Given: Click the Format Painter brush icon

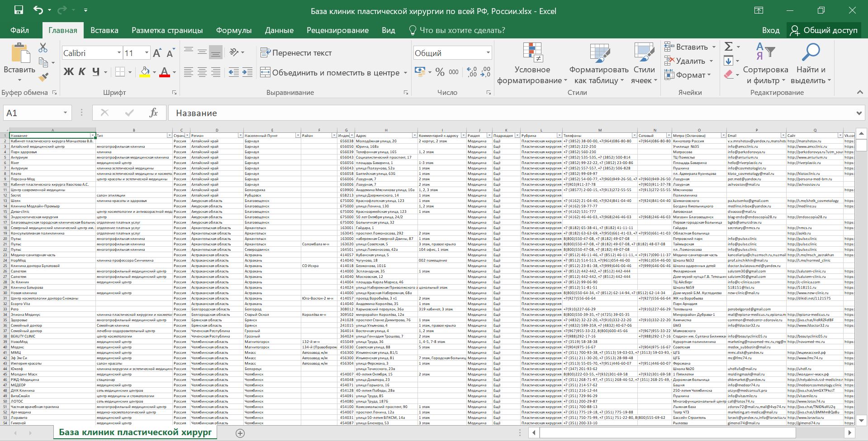Looking at the screenshot, I should point(43,77).
